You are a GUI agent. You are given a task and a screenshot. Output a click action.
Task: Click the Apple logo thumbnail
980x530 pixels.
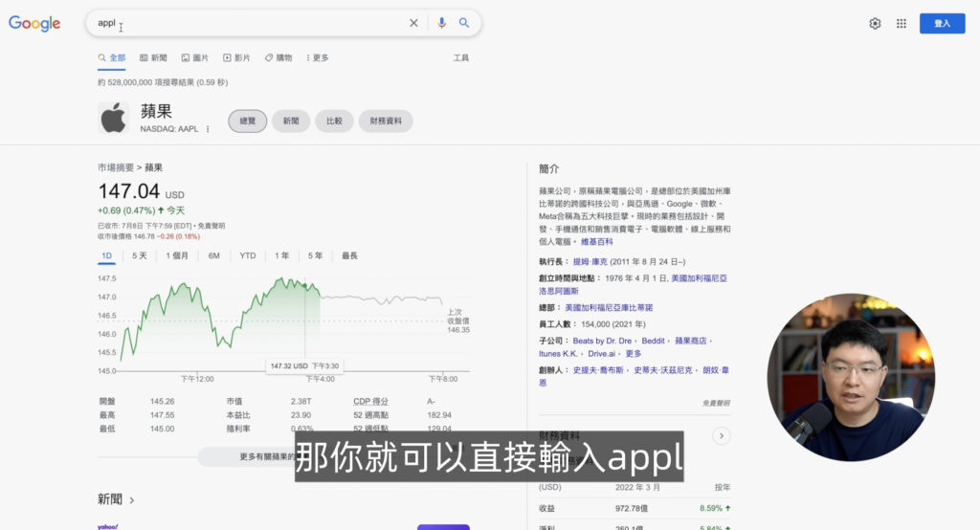pos(113,120)
